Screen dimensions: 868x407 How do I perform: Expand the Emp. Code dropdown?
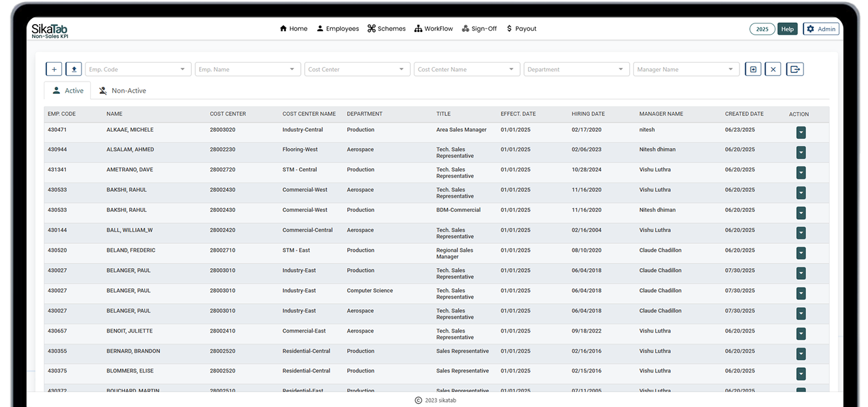click(x=183, y=69)
